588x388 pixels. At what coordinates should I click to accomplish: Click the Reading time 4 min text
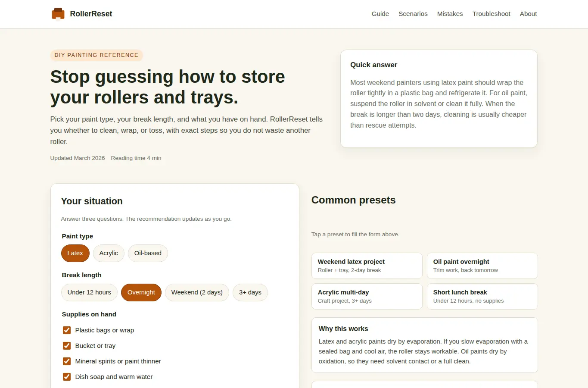point(136,158)
